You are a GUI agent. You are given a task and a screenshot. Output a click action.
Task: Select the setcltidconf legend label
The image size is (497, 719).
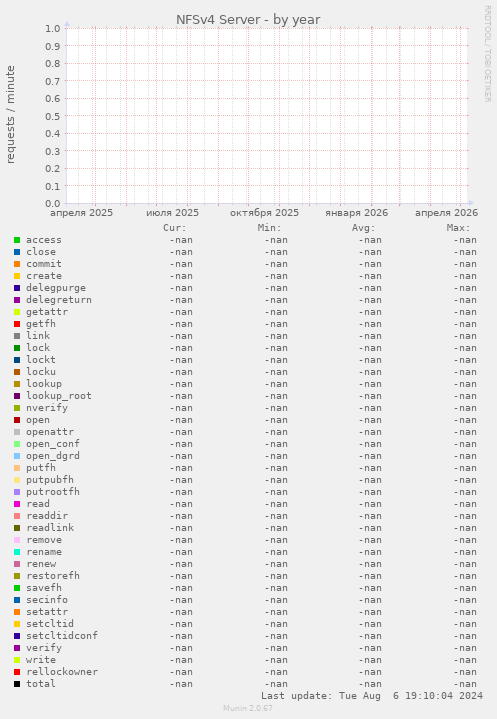point(62,636)
